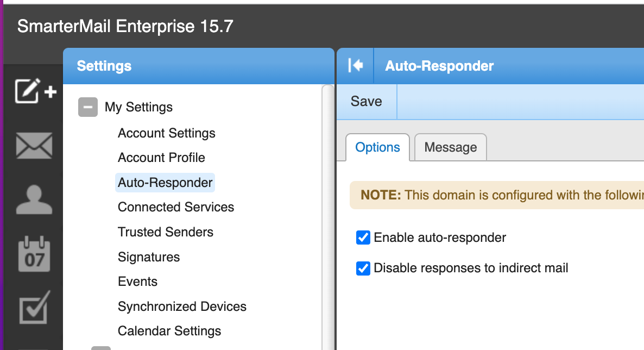Image resolution: width=644 pixels, height=350 pixels.
Task: Select Synchronized Devices in the list
Action: tap(182, 307)
